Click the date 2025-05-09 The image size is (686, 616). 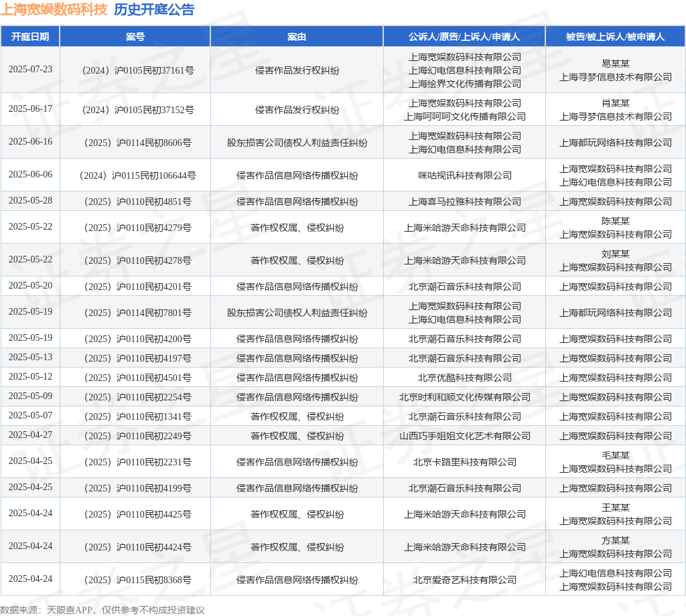[30, 396]
